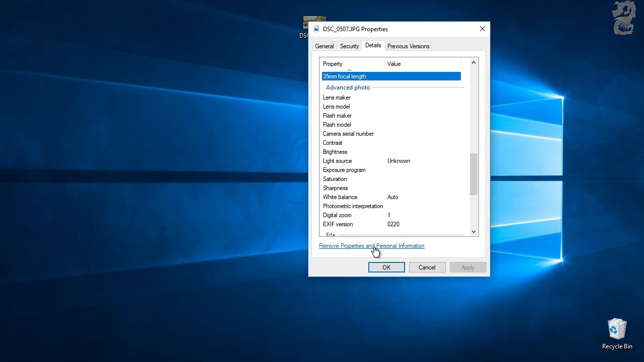Click the scroll down arrow in property list

coord(473,232)
